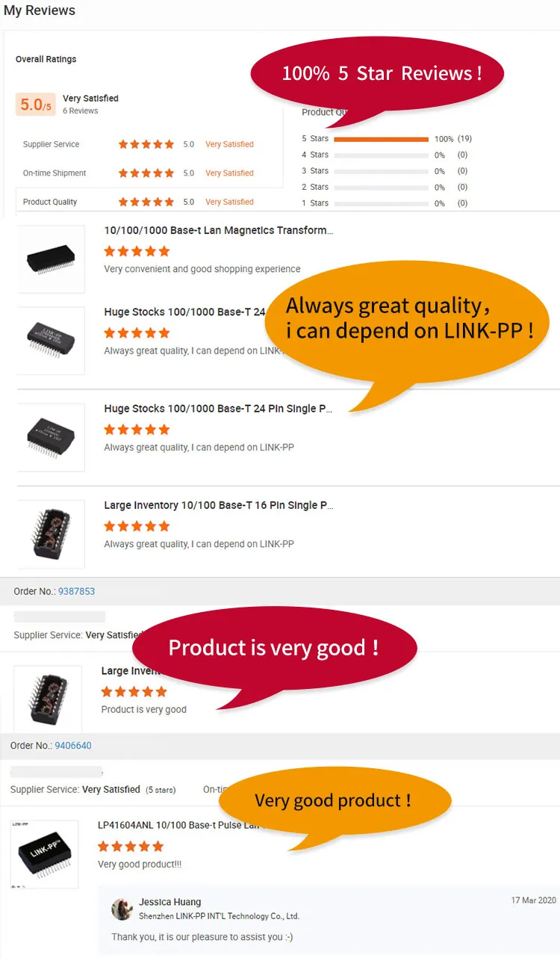
Task: Open order number 9406640 link
Action: (73, 746)
